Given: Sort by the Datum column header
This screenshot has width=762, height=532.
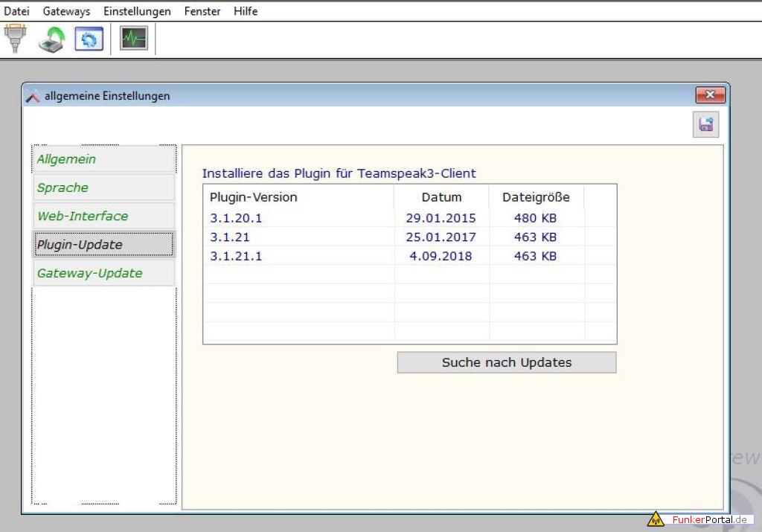Looking at the screenshot, I should point(441,197).
